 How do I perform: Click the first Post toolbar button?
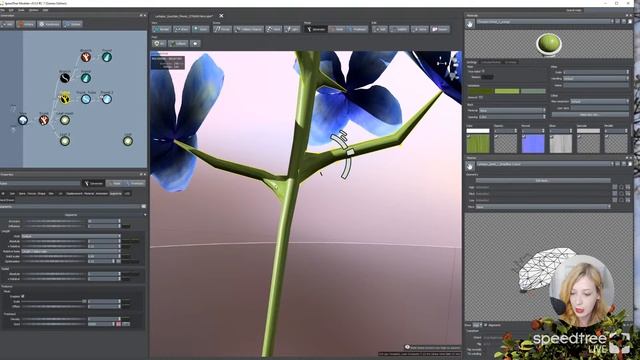[x=159, y=43]
